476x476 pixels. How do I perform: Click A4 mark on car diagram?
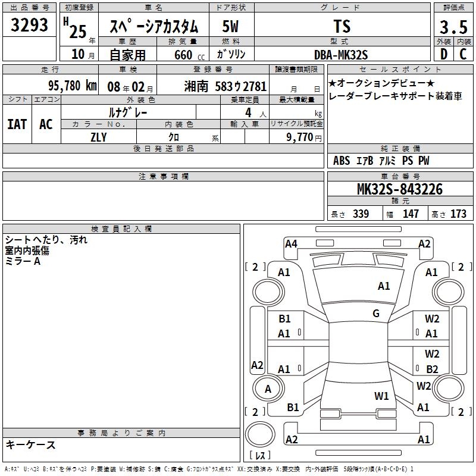(291, 244)
